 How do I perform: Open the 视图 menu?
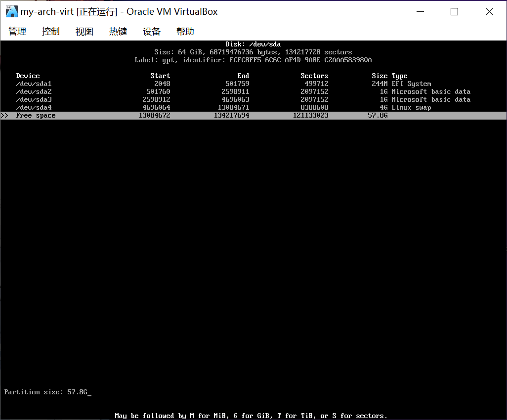pos(84,32)
